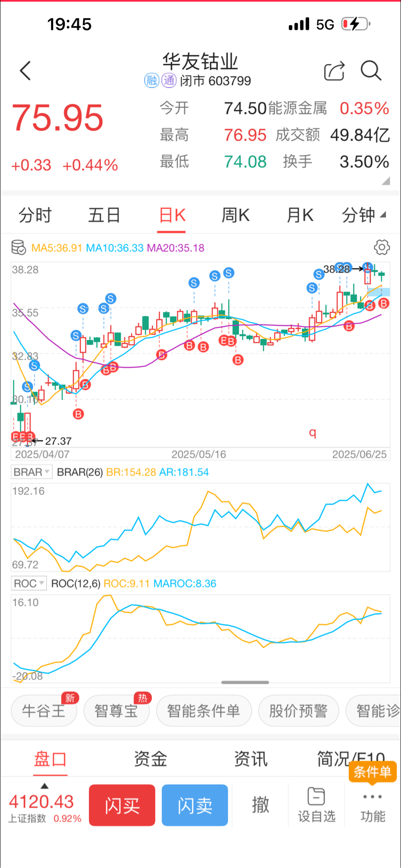The height and width of the screenshot is (868, 401).
Task: Expand the ROC indicator dropdown
Action: [29, 583]
